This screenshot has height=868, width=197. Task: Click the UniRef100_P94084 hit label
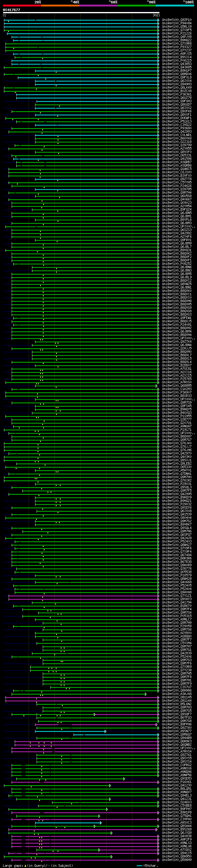click(x=177, y=23)
